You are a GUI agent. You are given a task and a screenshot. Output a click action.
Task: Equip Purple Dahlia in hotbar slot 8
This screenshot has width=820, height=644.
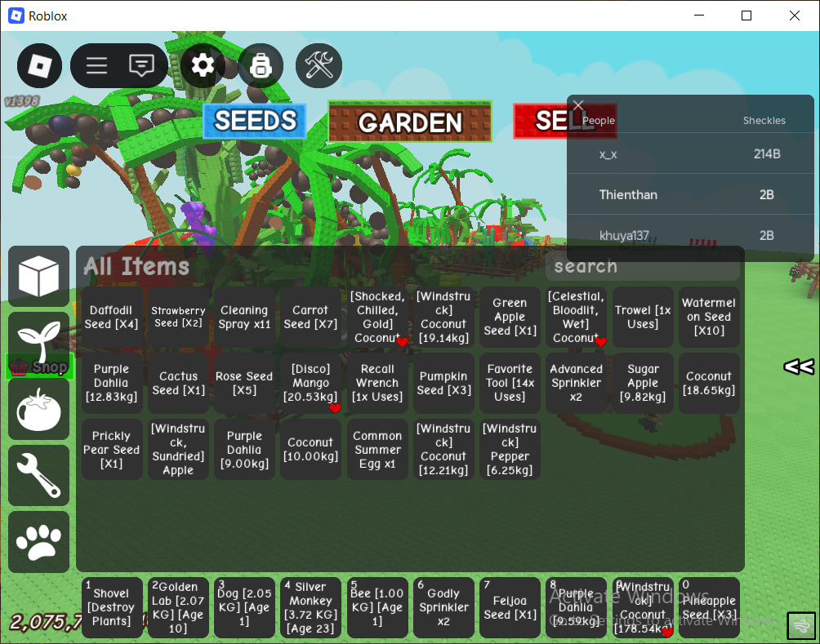[576, 607]
